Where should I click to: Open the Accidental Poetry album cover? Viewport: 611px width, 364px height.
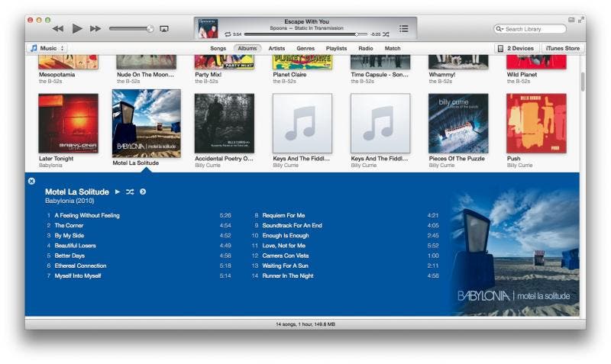(x=225, y=124)
